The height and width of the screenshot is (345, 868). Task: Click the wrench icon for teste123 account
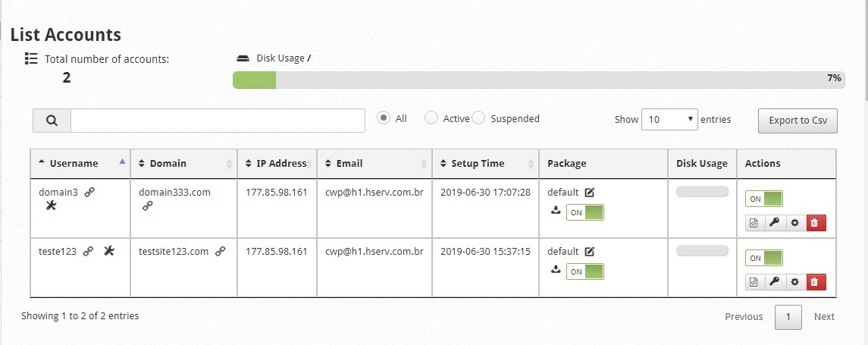point(109,251)
